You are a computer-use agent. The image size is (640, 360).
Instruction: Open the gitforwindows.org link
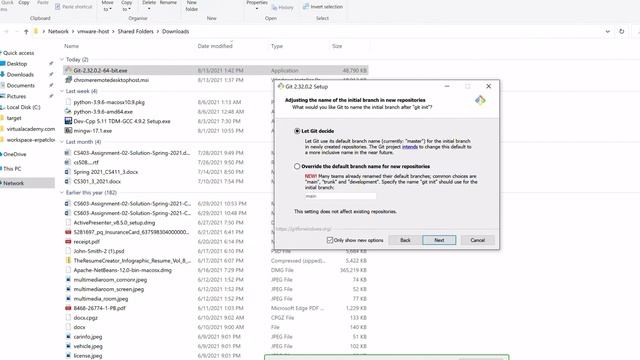(304, 229)
